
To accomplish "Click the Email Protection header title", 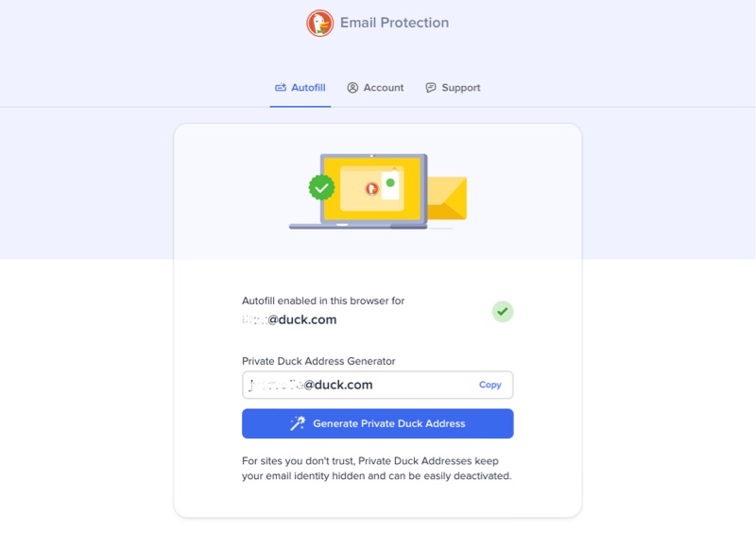I will click(x=394, y=23).
